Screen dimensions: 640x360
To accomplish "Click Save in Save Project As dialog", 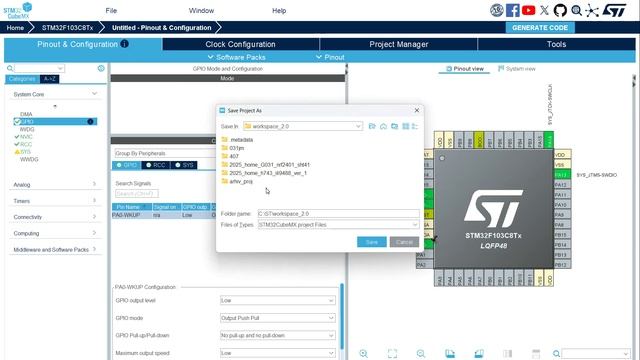I will (x=371, y=242).
